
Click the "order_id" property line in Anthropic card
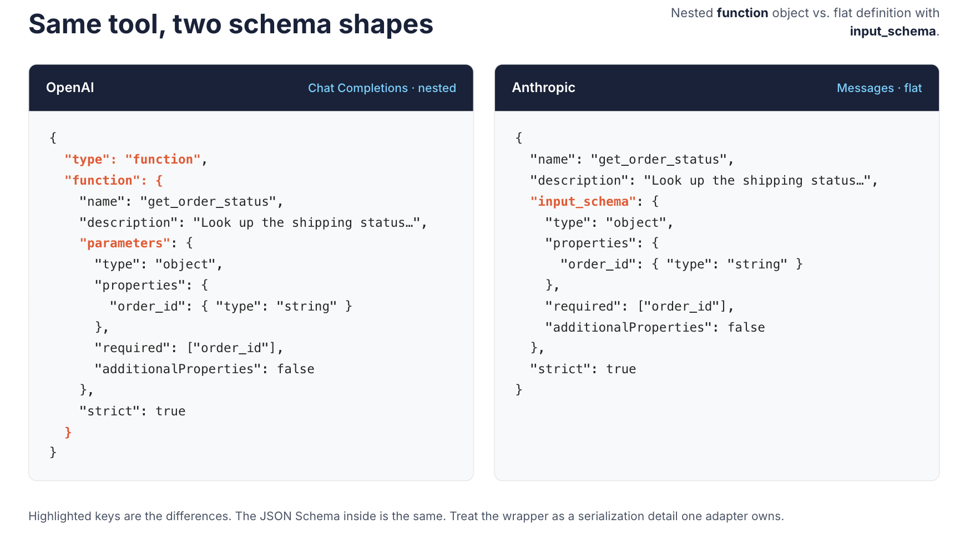point(681,265)
